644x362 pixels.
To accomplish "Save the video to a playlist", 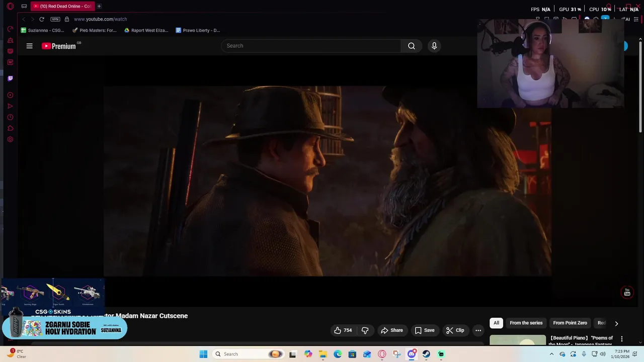I will (x=425, y=330).
